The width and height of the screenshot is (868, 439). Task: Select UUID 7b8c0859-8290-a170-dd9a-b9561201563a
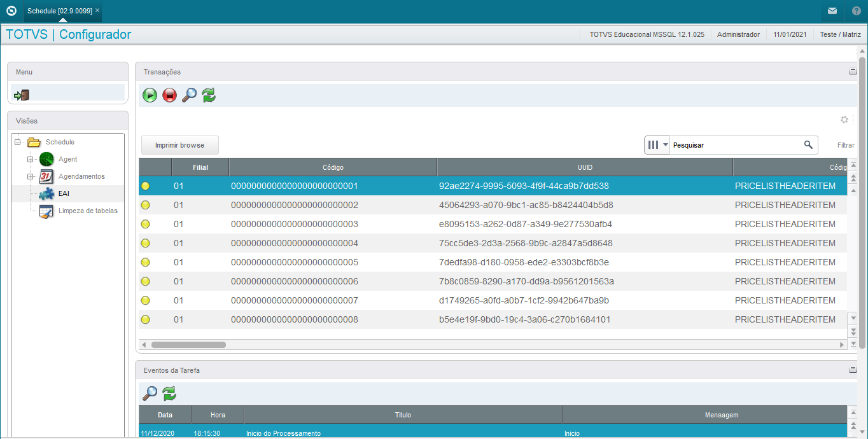pos(526,281)
